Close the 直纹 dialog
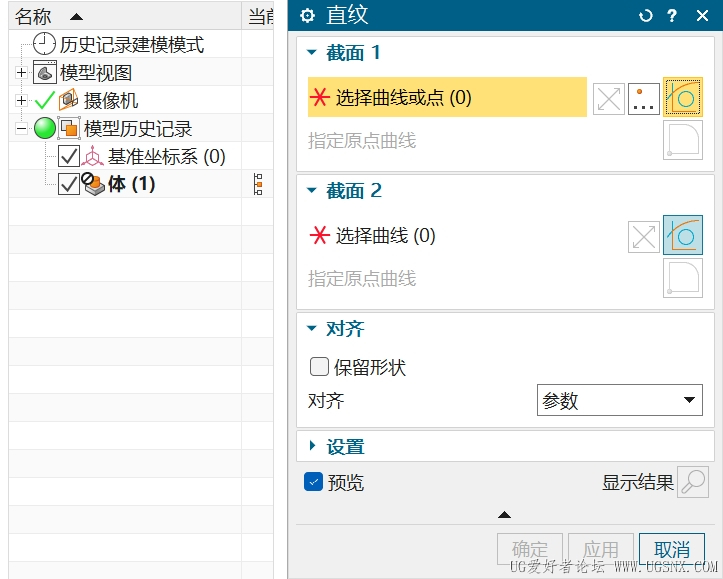Viewport: 723px width, 579px height. [702, 16]
